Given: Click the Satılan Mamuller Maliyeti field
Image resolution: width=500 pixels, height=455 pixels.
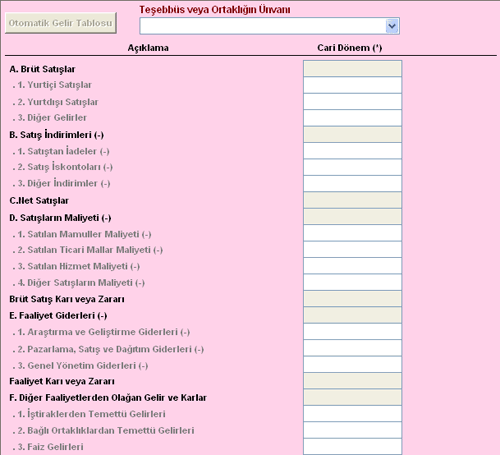Looking at the screenshot, I should pos(353,233).
